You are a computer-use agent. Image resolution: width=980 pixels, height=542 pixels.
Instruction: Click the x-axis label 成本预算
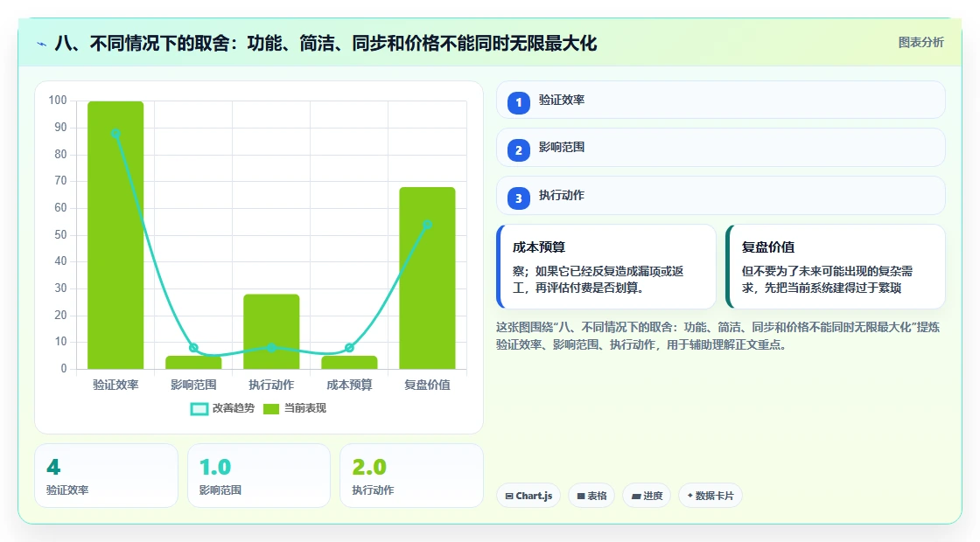[x=349, y=386]
